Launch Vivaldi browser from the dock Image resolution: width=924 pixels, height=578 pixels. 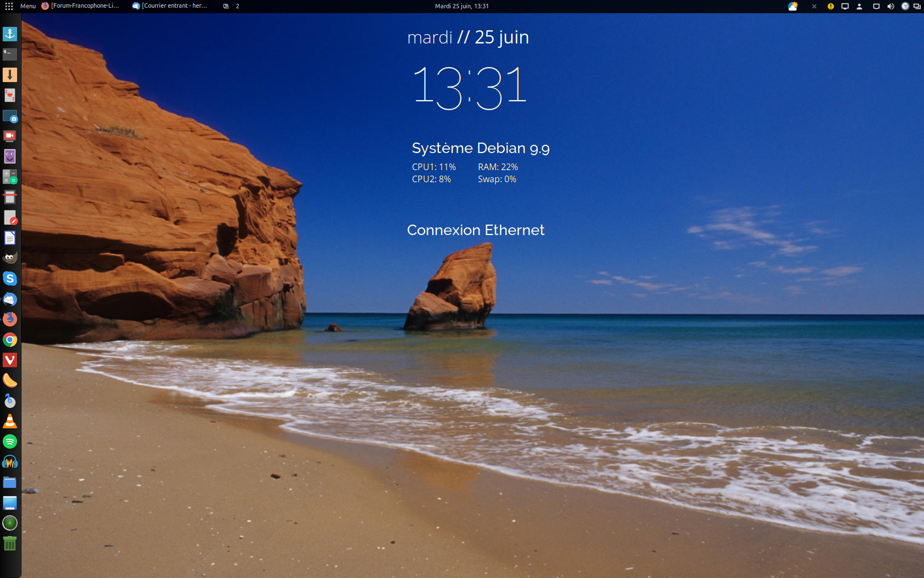(x=10, y=360)
